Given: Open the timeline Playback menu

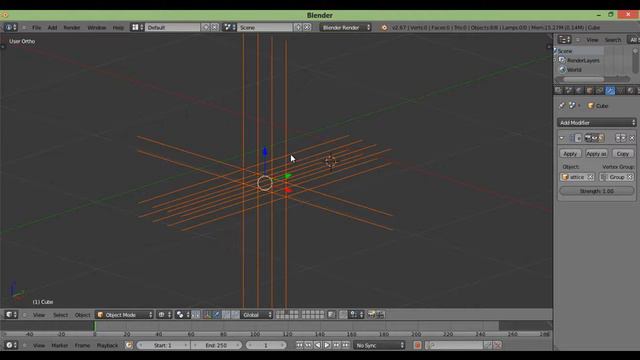Looking at the screenshot, I should (107, 345).
